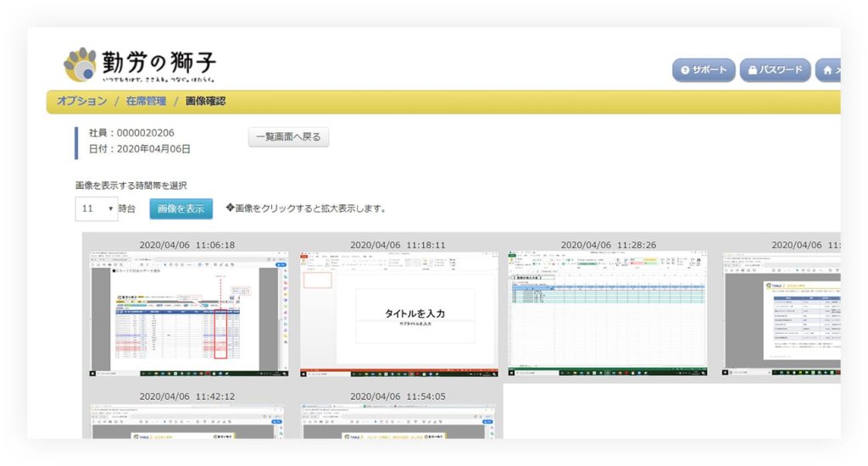Image resolution: width=868 pixels, height=466 pixels.
Task: Enlarge the 11:06:18 screenshot thumbnail
Action: [x=187, y=313]
